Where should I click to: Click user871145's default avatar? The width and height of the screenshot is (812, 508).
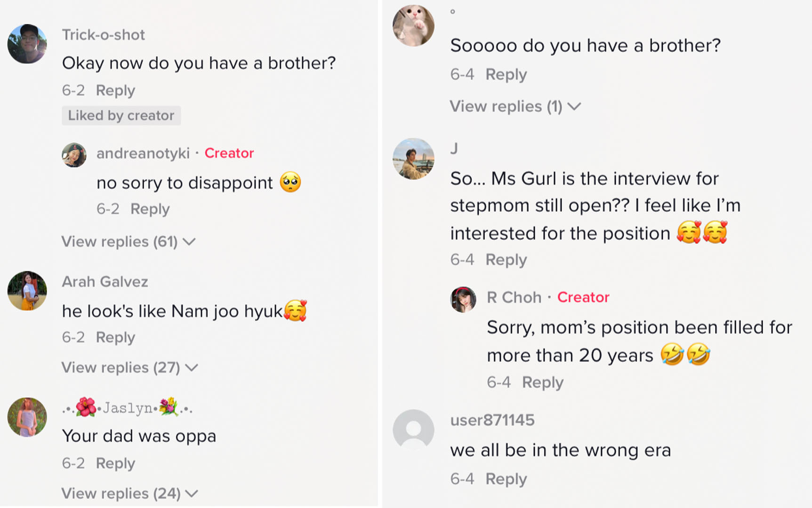(413, 430)
